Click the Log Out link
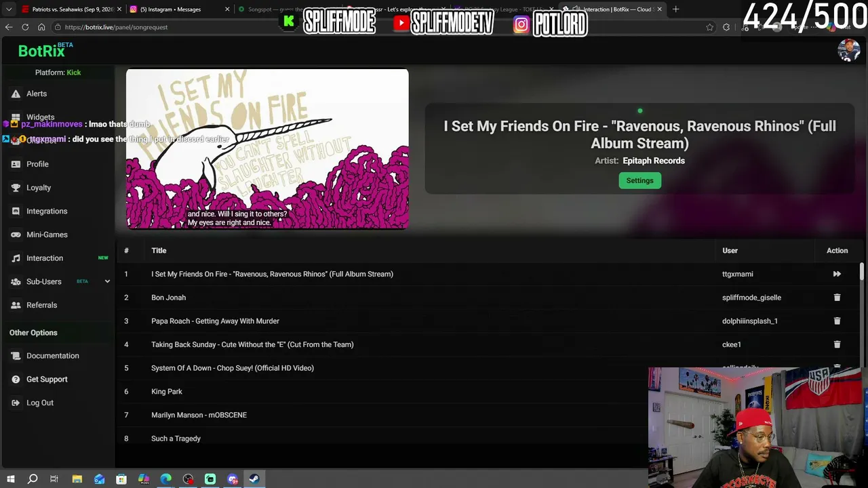Viewport: 868px width, 488px height. (40, 403)
